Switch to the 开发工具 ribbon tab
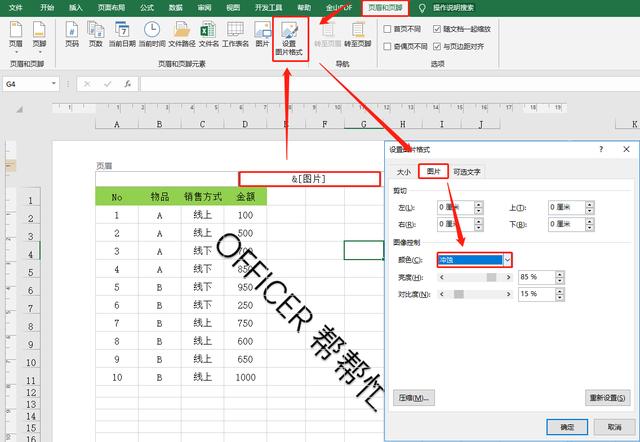Screen dimensions: 640x442 (269, 8)
